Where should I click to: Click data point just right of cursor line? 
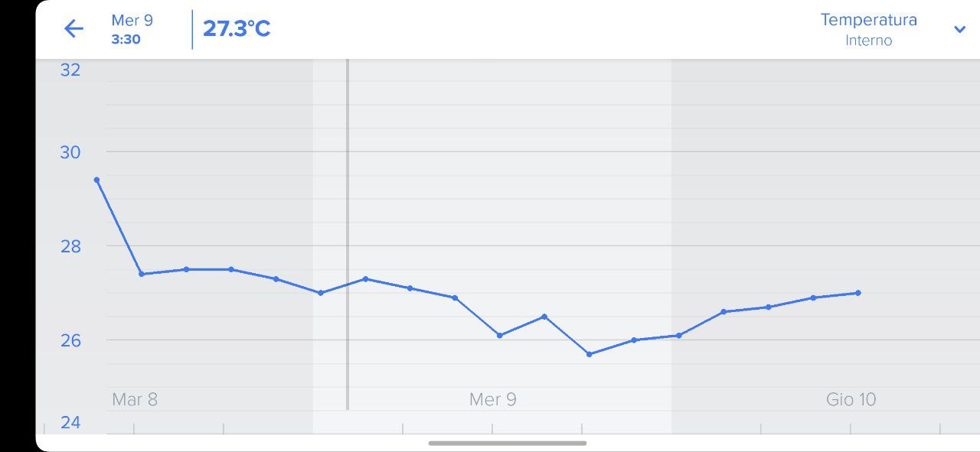click(365, 279)
